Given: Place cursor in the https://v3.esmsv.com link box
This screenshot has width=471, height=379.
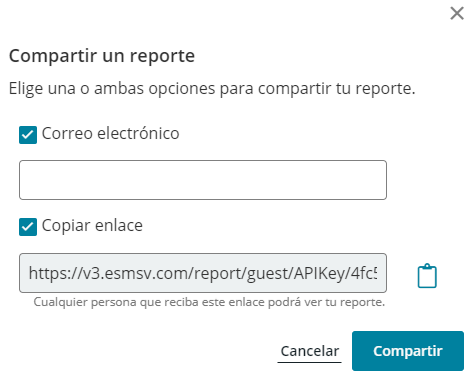Looking at the screenshot, I should 203,273.
